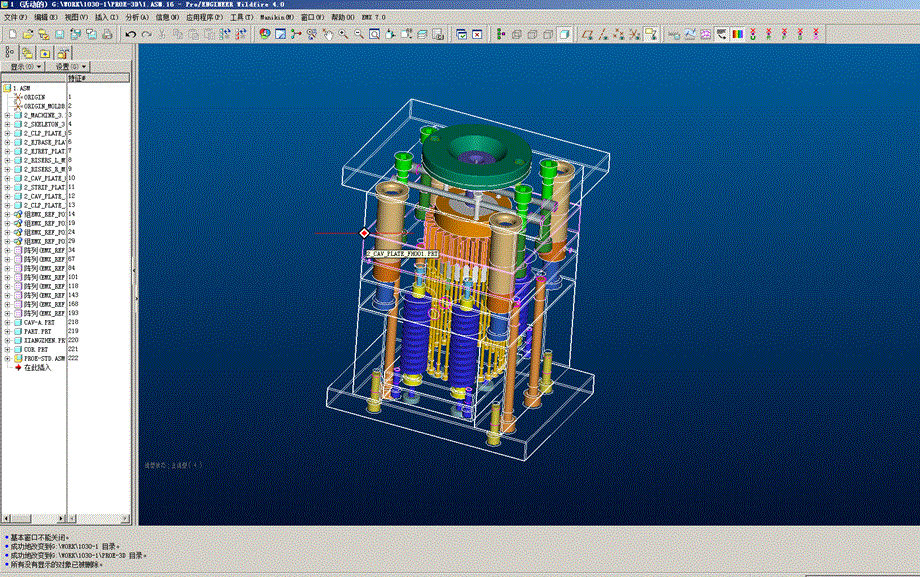This screenshot has height=577, width=920.
Task: Toggle datum planes display icon
Action: click(x=587, y=35)
